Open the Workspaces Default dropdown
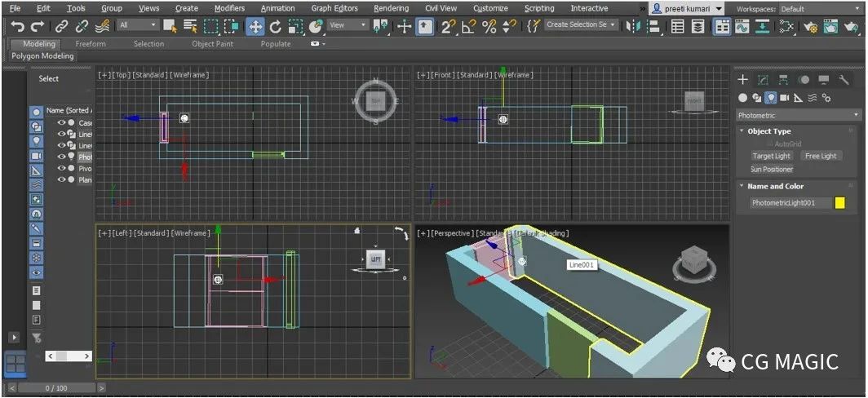 [x=821, y=9]
